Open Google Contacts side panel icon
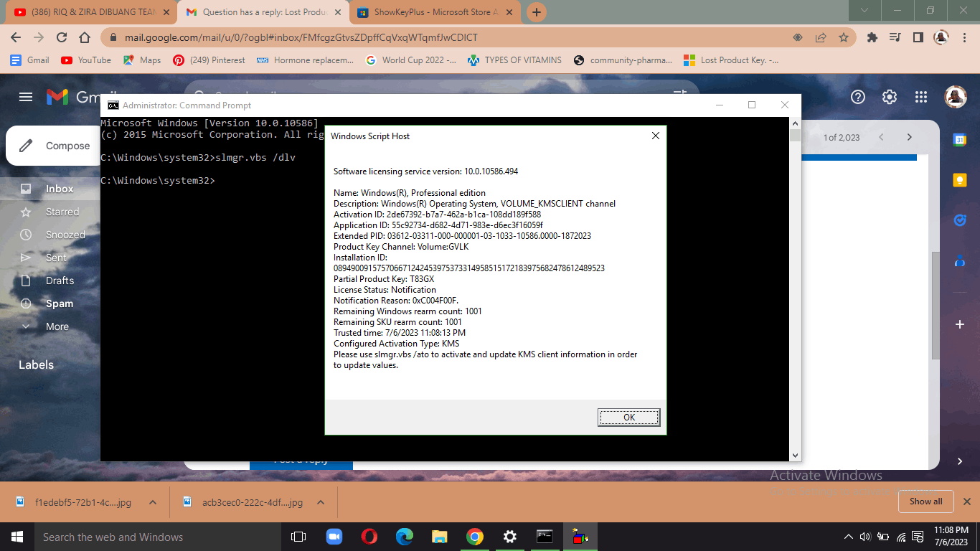 tap(960, 261)
